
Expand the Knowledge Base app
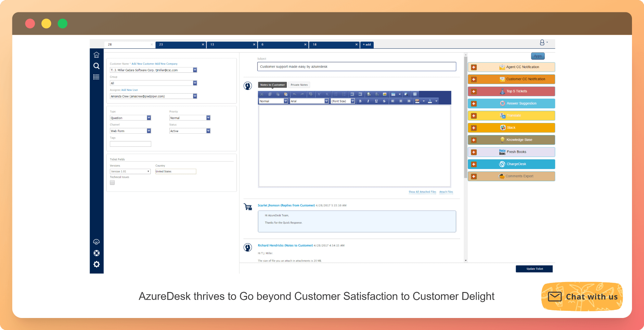[474, 140]
